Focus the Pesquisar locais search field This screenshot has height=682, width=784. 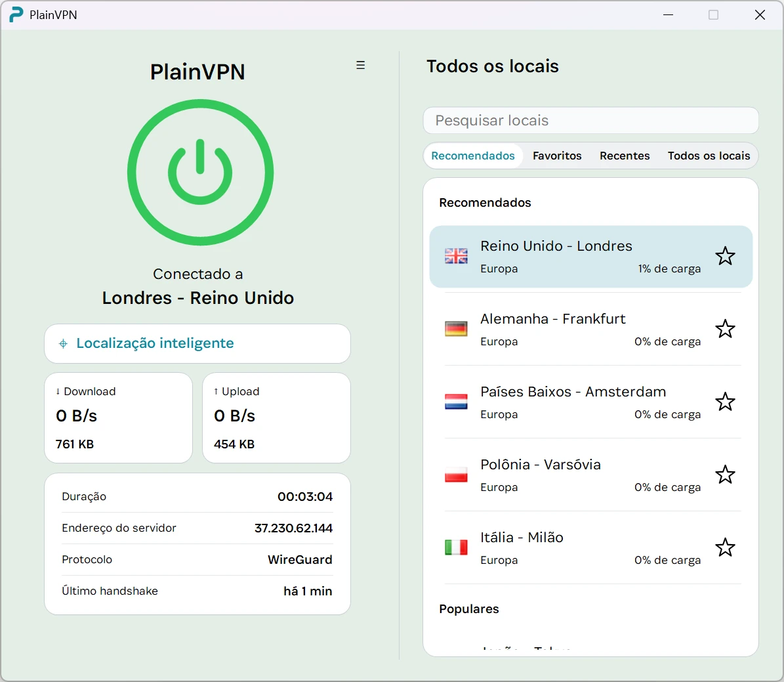[591, 121]
